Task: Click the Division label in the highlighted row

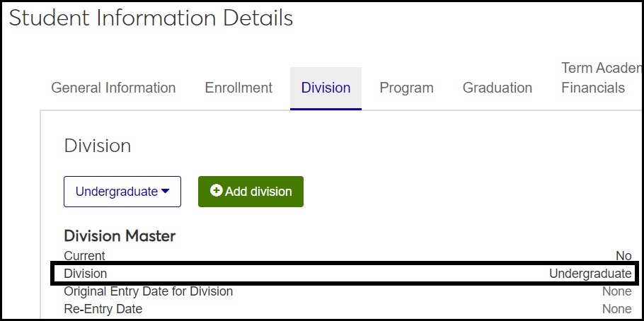Action: (85, 274)
